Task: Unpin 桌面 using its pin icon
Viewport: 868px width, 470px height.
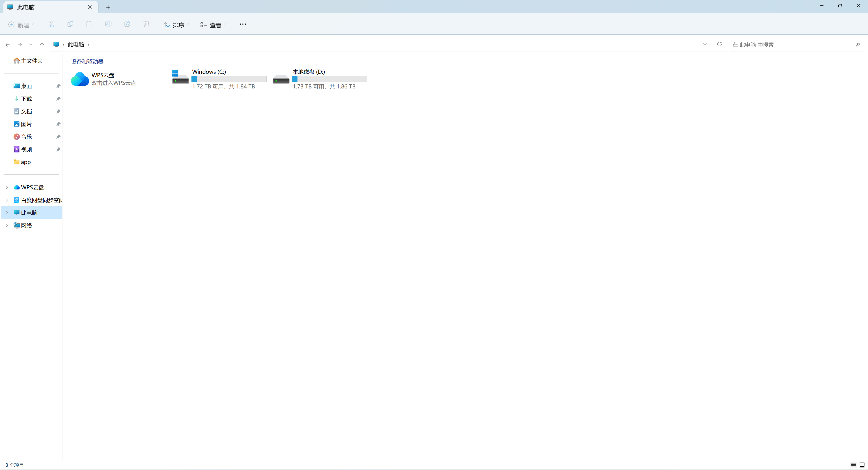Action: click(58, 86)
